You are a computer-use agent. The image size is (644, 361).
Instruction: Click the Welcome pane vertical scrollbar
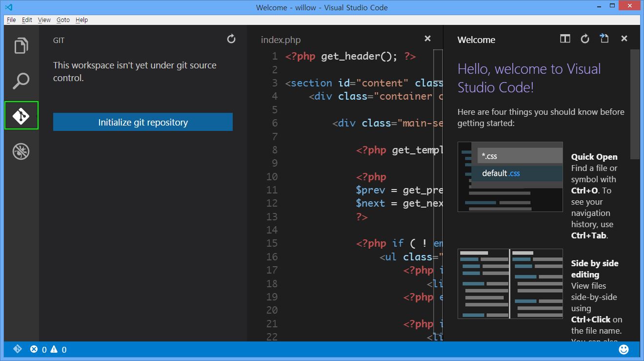pyautogui.click(x=634, y=104)
